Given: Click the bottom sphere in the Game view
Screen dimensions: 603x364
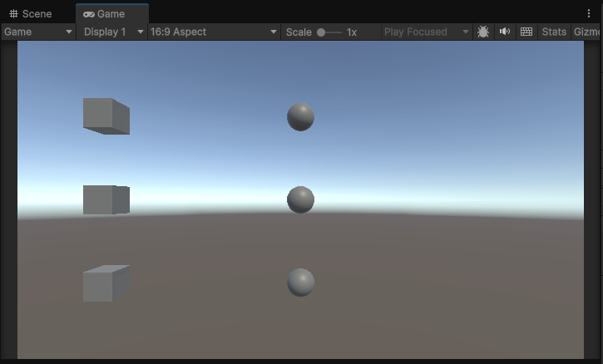Looking at the screenshot, I should pyautogui.click(x=300, y=283).
